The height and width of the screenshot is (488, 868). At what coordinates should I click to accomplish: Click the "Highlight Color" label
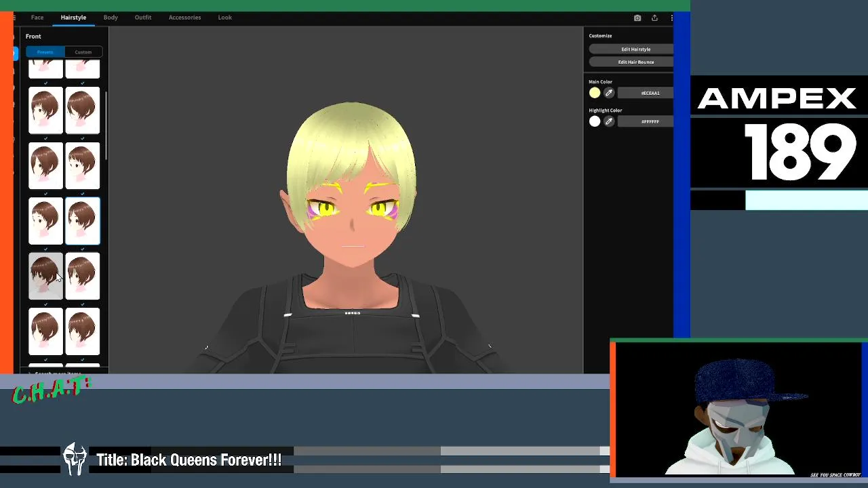[605, 110]
